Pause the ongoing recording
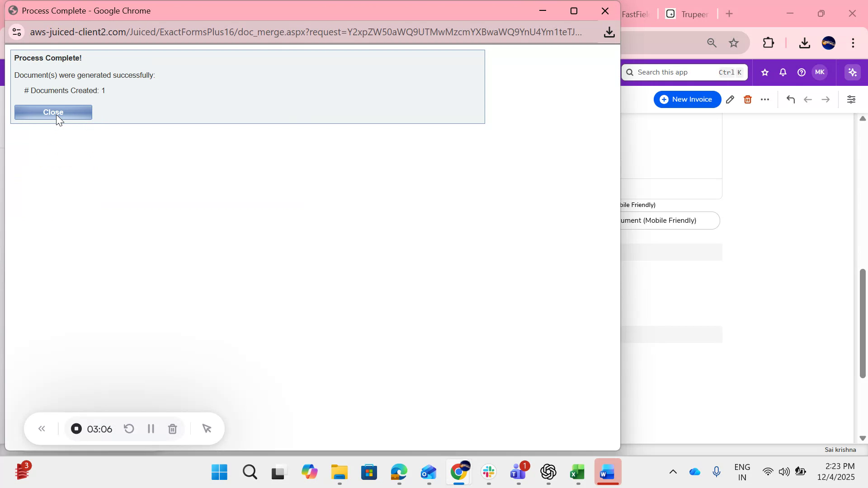Image resolution: width=868 pixels, height=488 pixels. [151, 429]
